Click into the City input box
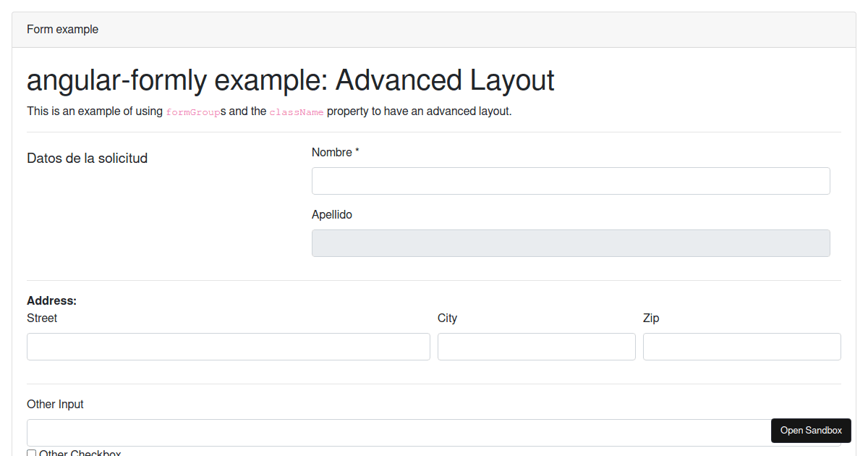 click(537, 347)
